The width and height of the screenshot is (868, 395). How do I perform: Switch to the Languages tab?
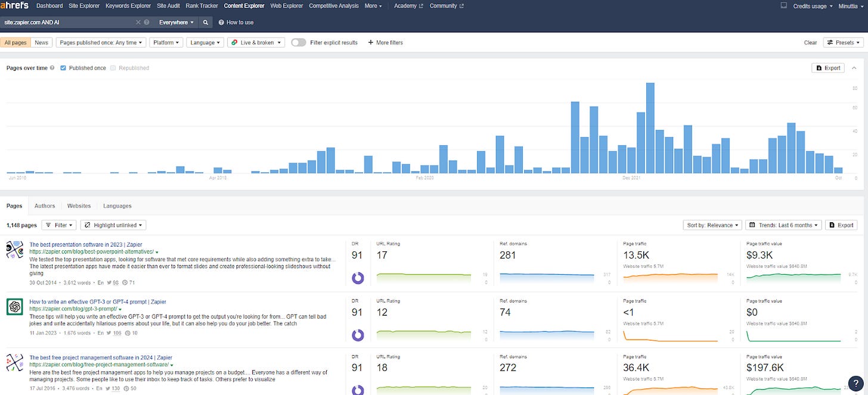tap(117, 206)
